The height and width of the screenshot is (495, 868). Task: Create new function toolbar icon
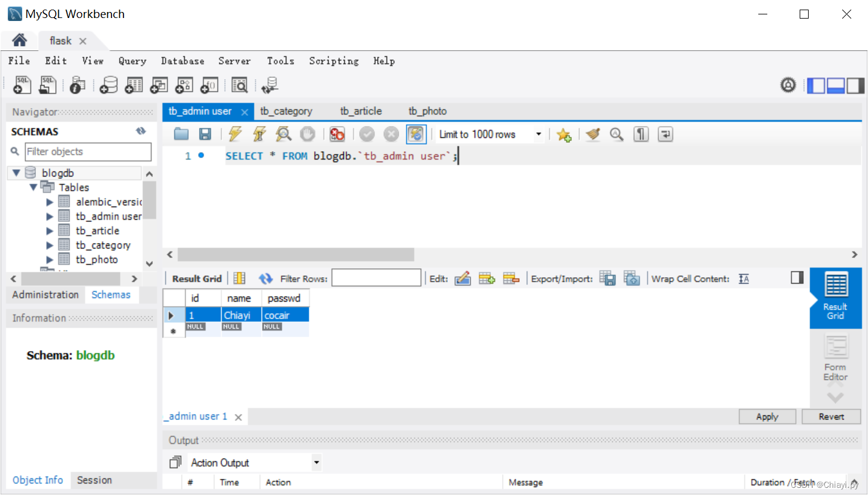(x=209, y=85)
